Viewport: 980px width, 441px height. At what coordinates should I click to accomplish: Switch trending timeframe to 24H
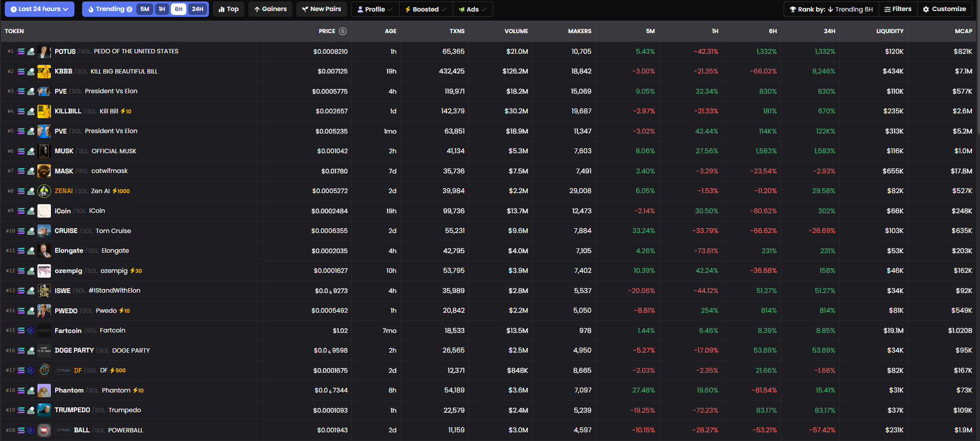click(198, 9)
